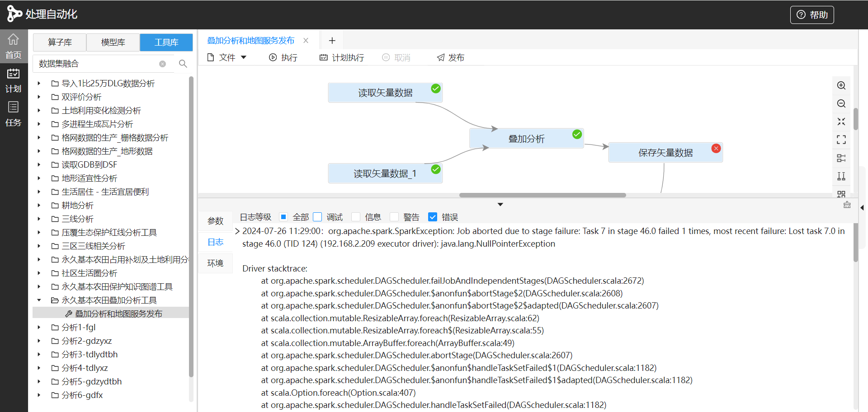This screenshot has width=868, height=412.
Task: Open the 首页 home sidebar icon
Action: (14, 46)
